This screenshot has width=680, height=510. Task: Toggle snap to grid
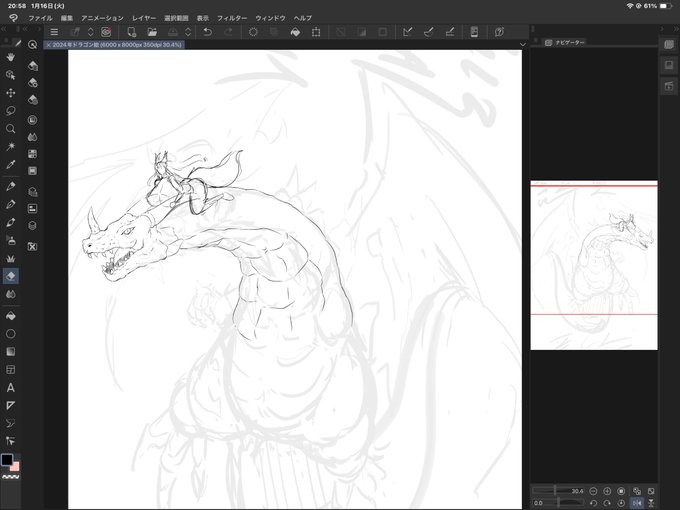tap(450, 32)
